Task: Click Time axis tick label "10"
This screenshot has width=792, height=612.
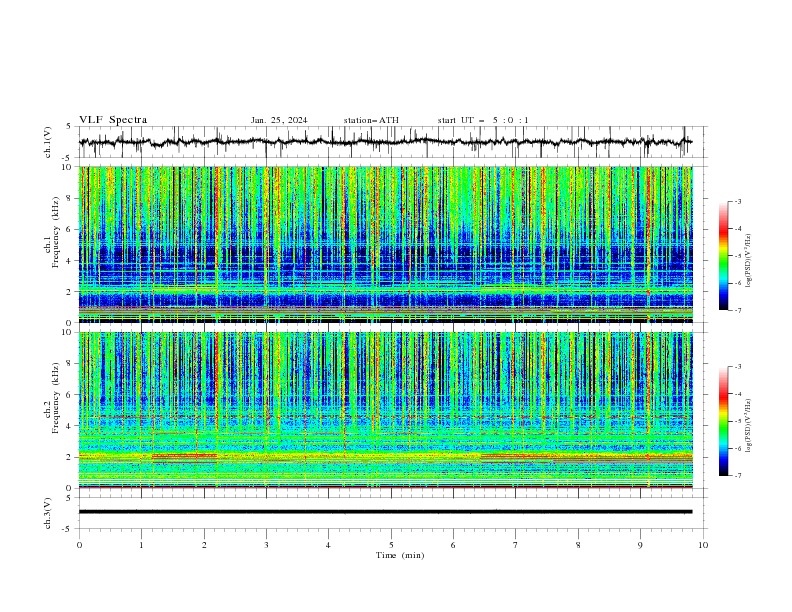Action: point(703,545)
